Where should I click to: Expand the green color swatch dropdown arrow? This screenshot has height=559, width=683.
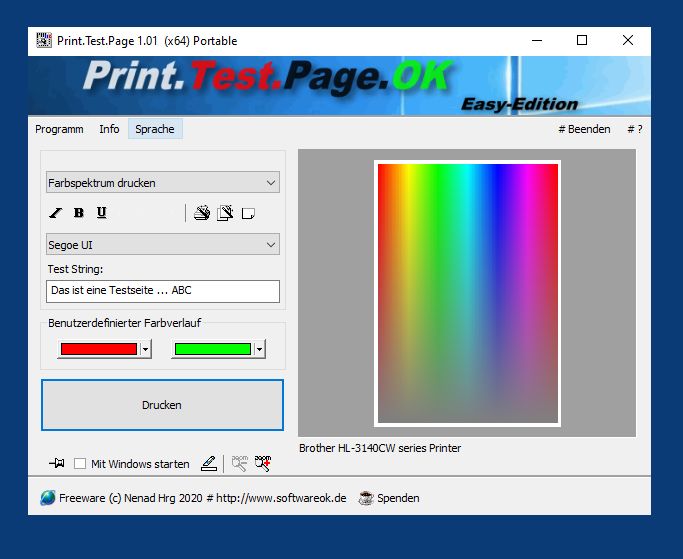point(260,349)
